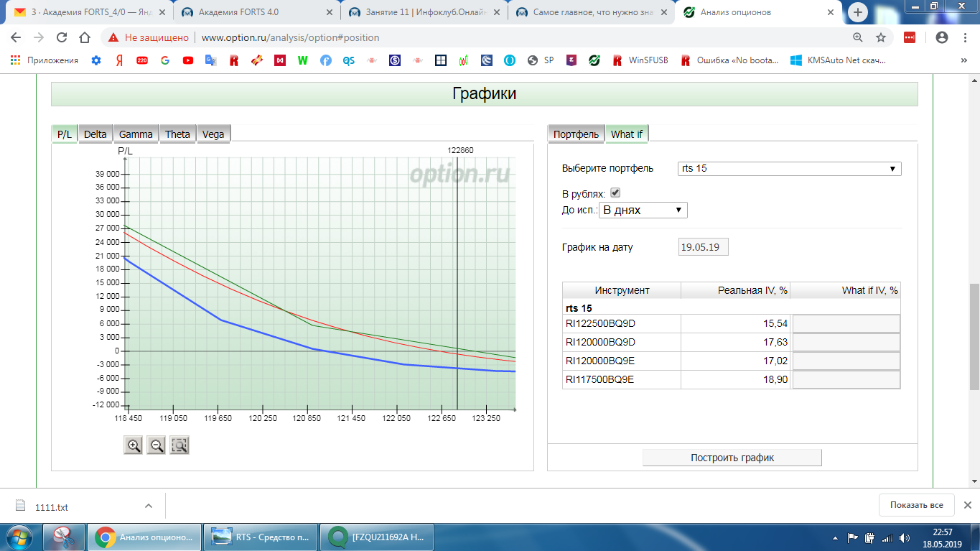Open the Chrome profile avatar menu
Screen dimensions: 980x551
tap(942, 37)
